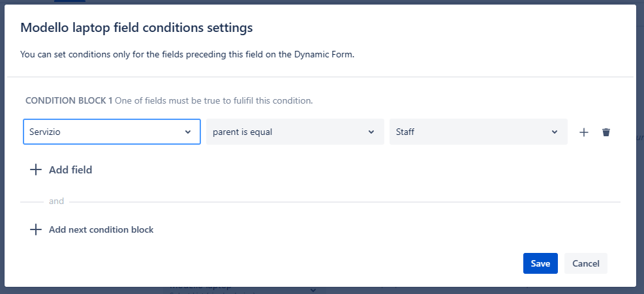Delete the condition row with the trash icon
The height and width of the screenshot is (294, 644).
click(x=606, y=132)
